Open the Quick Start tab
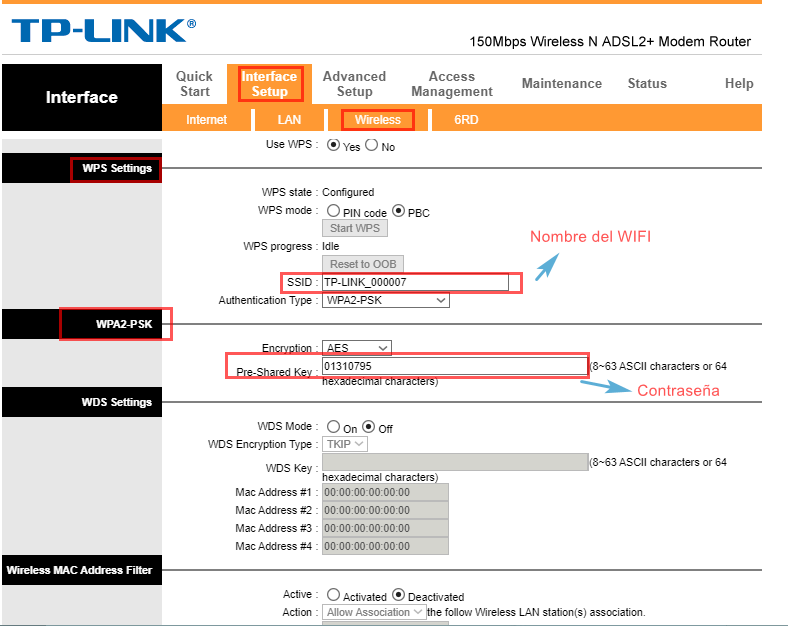 pos(194,84)
